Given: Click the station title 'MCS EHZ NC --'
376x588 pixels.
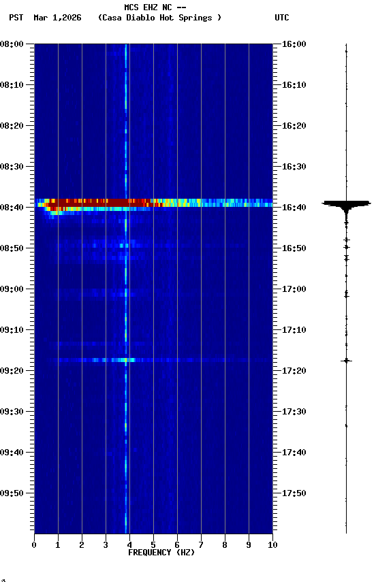Looking at the screenshot, I should (155, 7).
